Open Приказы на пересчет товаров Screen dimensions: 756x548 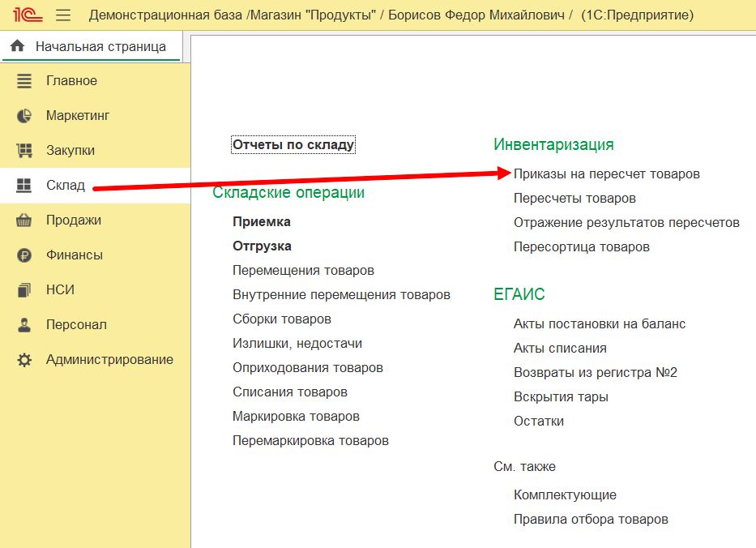[x=607, y=174]
